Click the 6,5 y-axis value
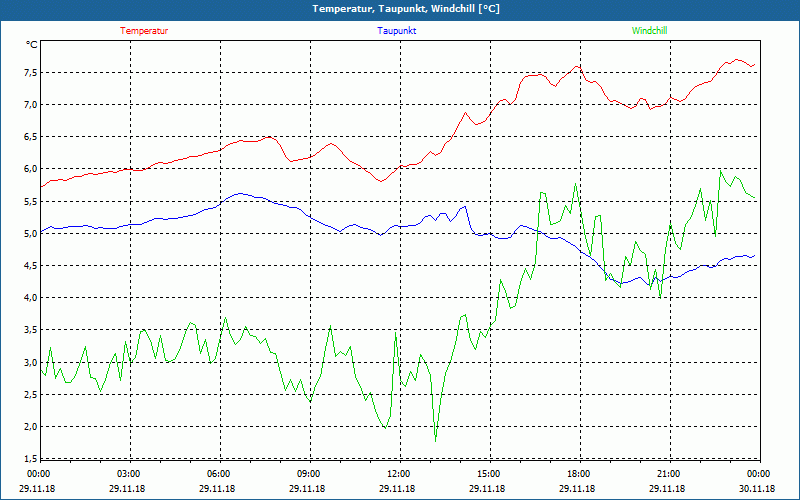Screen dimensions: 800x500 (30, 137)
